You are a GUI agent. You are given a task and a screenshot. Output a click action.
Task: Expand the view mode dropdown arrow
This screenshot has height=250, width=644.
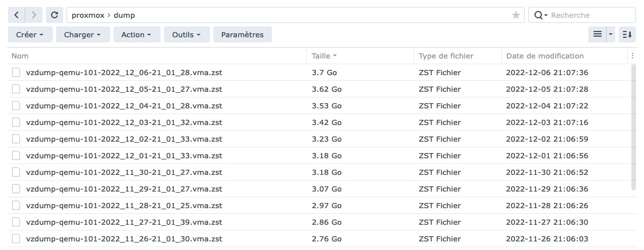pyautogui.click(x=611, y=34)
